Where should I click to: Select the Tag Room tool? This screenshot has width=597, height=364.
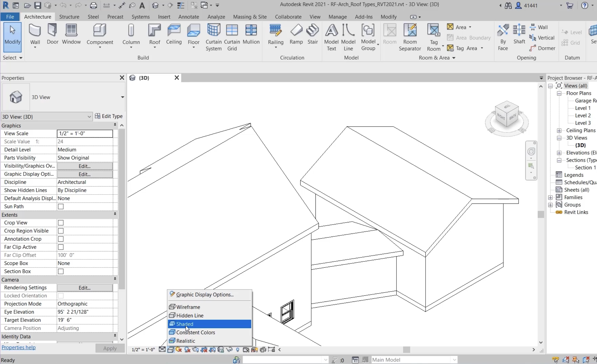(x=434, y=37)
